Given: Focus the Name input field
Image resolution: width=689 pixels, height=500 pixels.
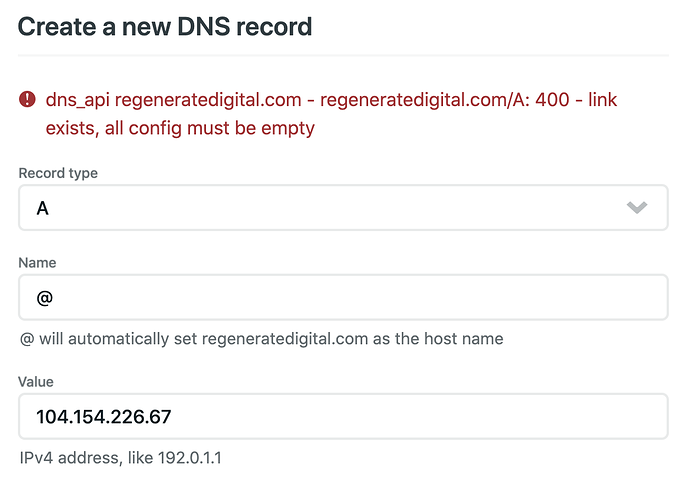Looking at the screenshot, I should [x=343, y=297].
